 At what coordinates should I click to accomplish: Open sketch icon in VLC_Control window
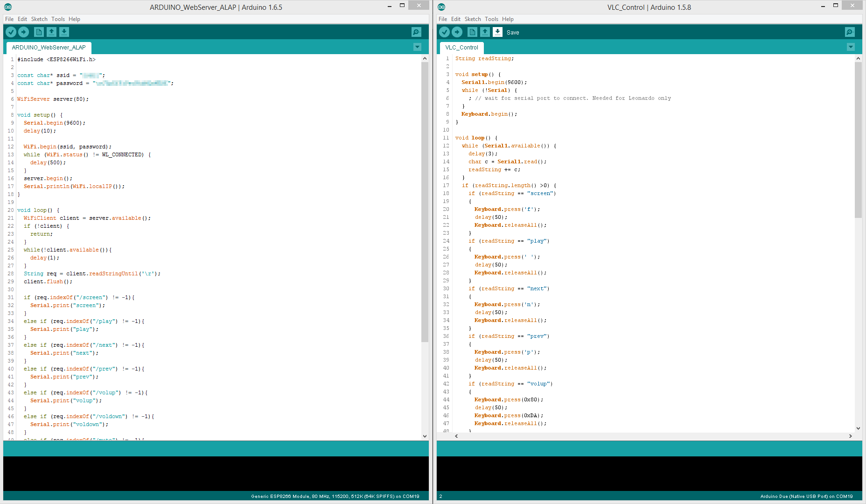pos(485,32)
